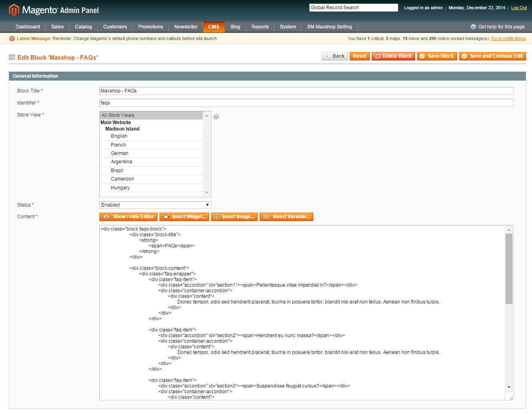532x414 pixels.
Task: Open the Blog menu
Action: (235, 27)
